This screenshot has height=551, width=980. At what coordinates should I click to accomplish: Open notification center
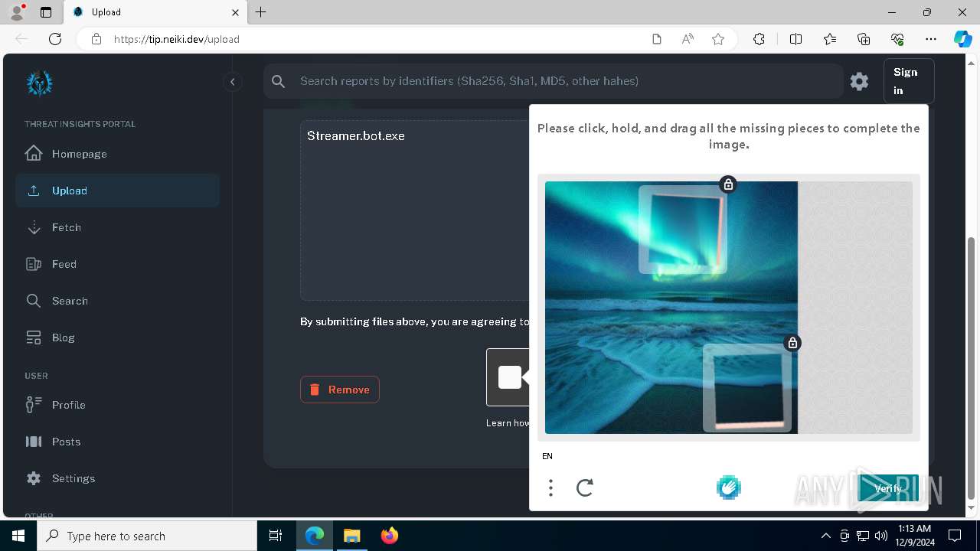[955, 536]
